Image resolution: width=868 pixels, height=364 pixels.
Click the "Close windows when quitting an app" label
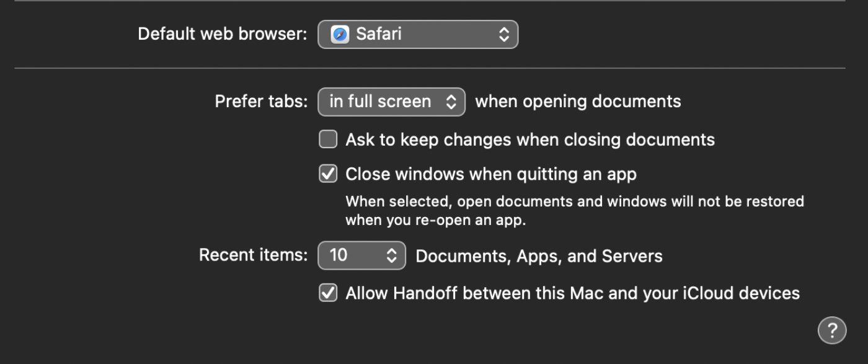(490, 174)
